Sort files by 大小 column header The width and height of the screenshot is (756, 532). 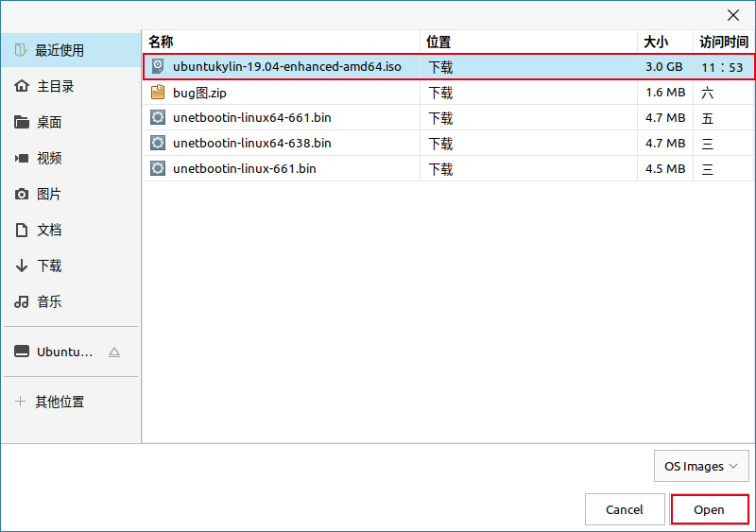coord(665,42)
